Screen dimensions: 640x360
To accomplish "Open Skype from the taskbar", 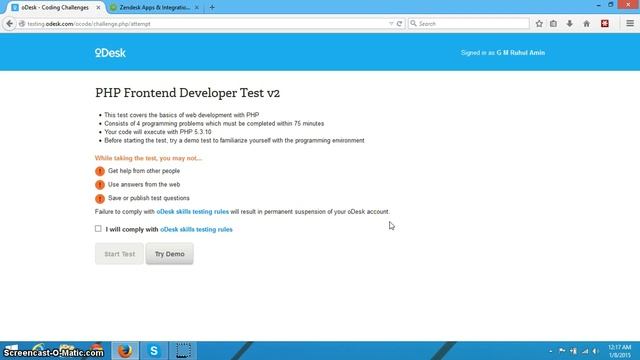I will point(154,351).
